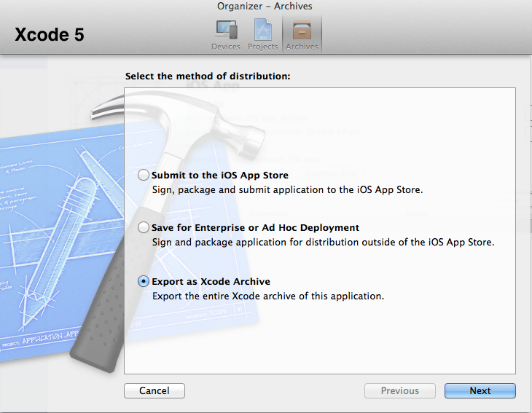Screen dimensions: 532x413
Task: Click 'Select the method of distribution:' heading
Action: pyautogui.click(x=208, y=76)
